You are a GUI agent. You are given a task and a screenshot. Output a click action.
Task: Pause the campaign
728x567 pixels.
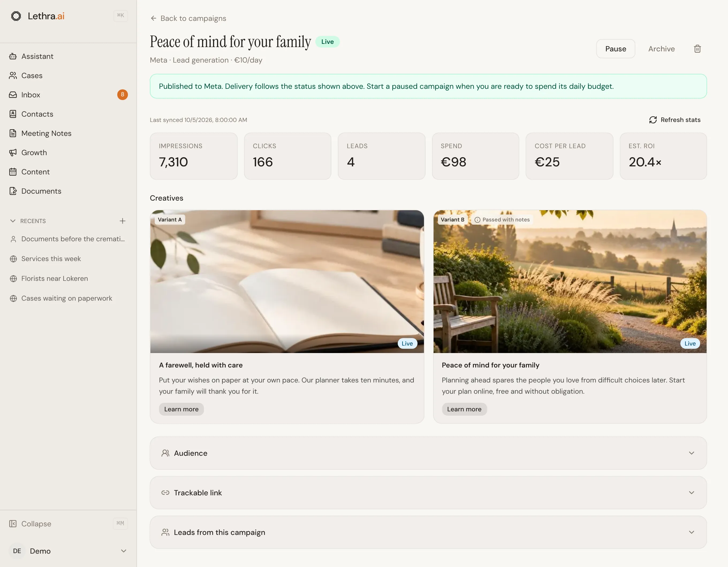tap(615, 49)
